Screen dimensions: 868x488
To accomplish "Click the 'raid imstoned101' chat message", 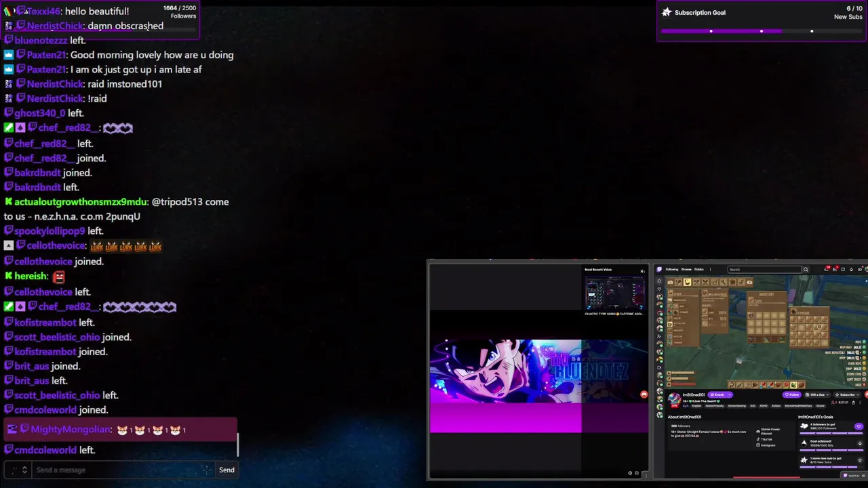I will point(125,84).
